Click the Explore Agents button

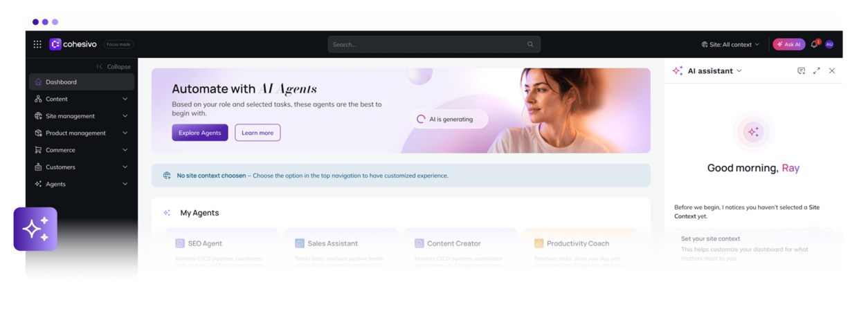(200, 133)
